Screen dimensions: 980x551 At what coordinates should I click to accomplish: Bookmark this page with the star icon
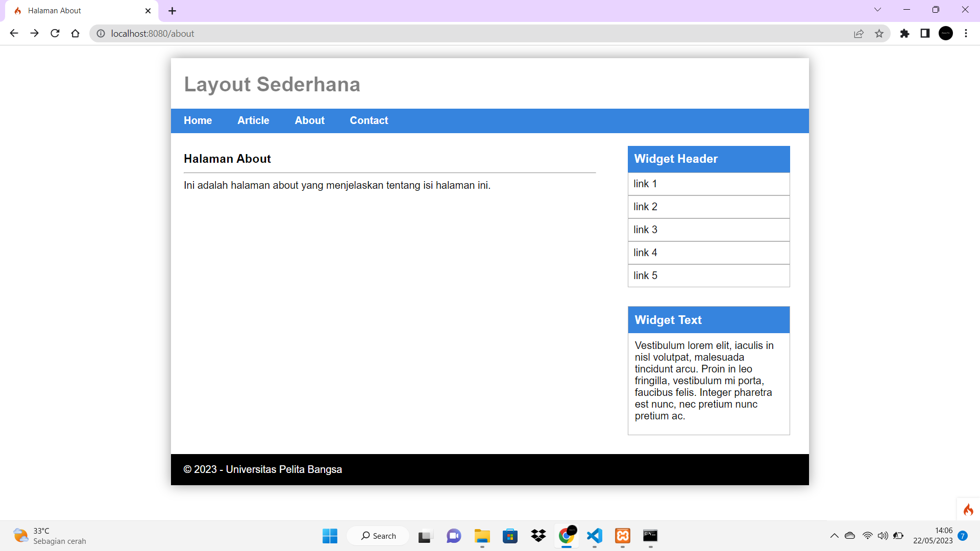click(879, 33)
